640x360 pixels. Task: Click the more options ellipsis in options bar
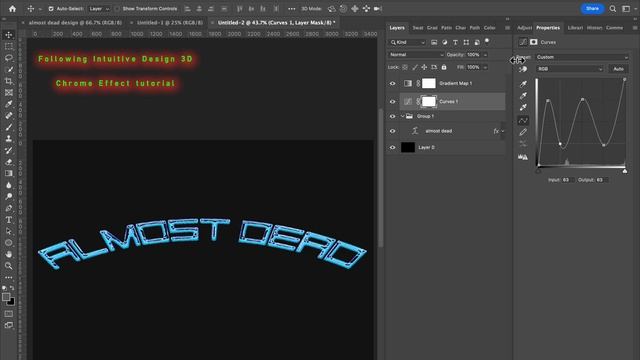pyautogui.click(x=291, y=9)
